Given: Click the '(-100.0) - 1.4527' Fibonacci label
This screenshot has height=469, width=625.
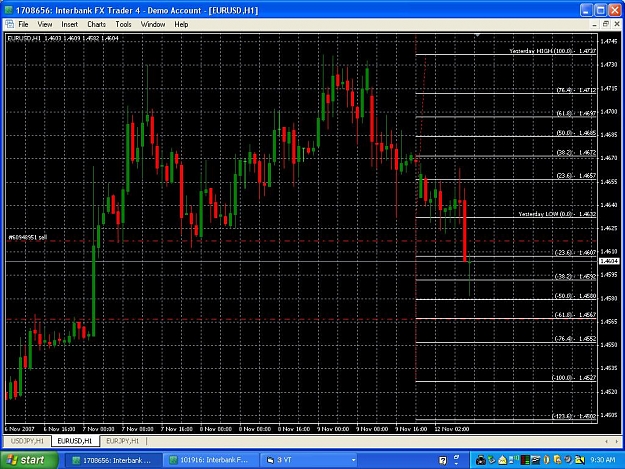Looking at the screenshot, I should click(x=574, y=377).
